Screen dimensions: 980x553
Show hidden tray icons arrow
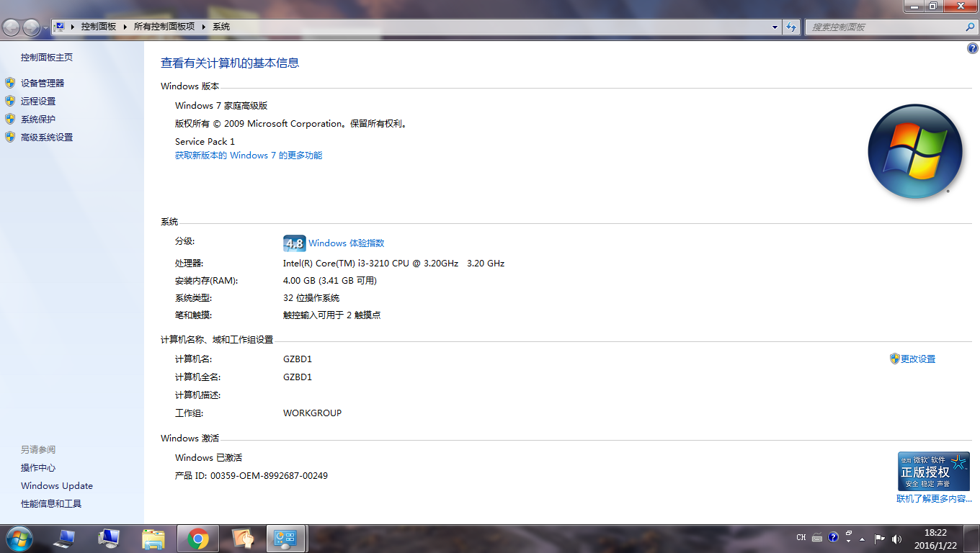[862, 539]
